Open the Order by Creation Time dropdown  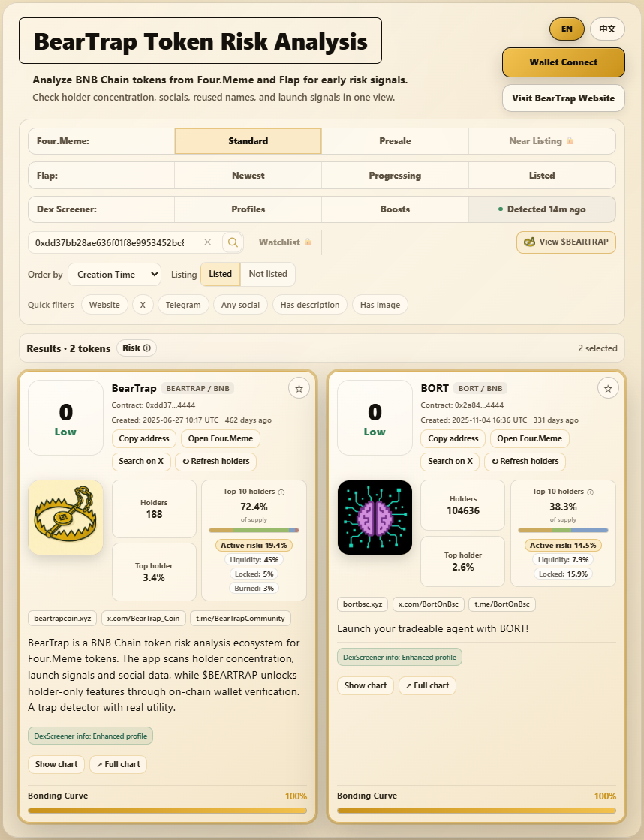coord(115,274)
